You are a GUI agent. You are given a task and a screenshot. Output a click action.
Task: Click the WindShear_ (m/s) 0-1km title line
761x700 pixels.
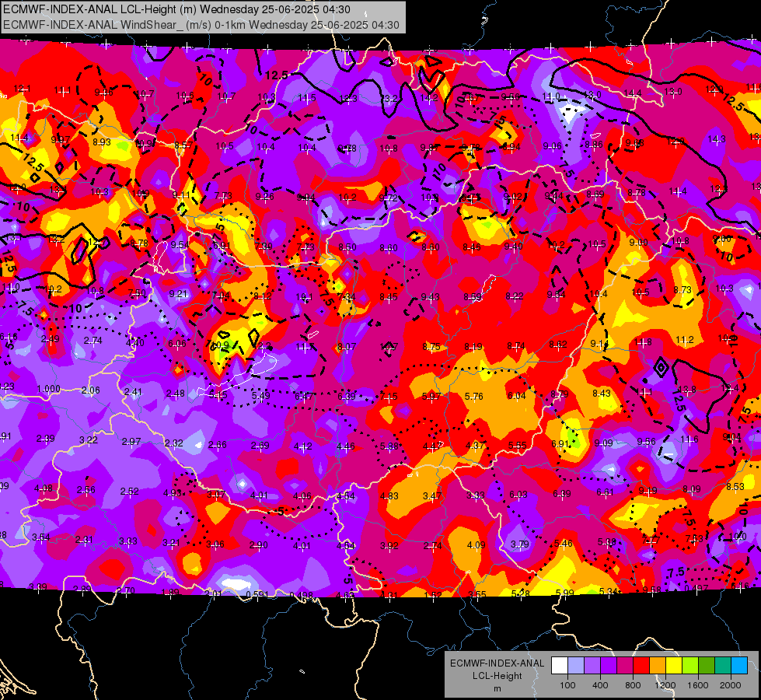click(201, 25)
